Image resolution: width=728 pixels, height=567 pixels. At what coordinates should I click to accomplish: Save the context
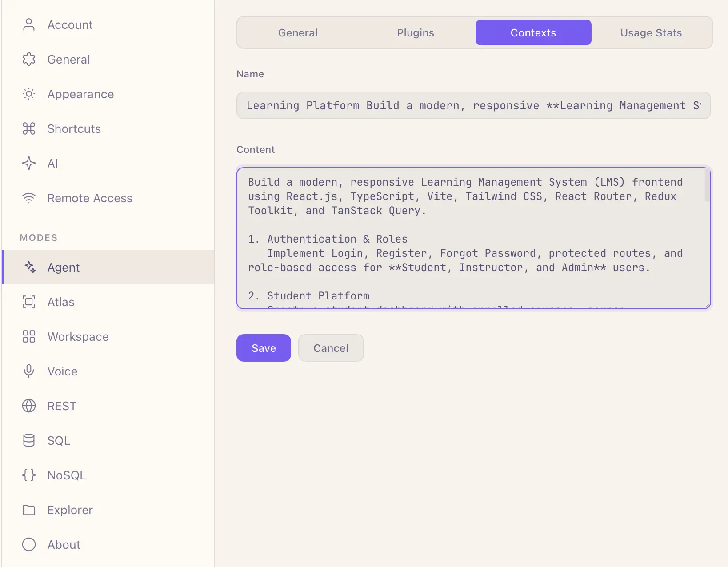tap(264, 348)
